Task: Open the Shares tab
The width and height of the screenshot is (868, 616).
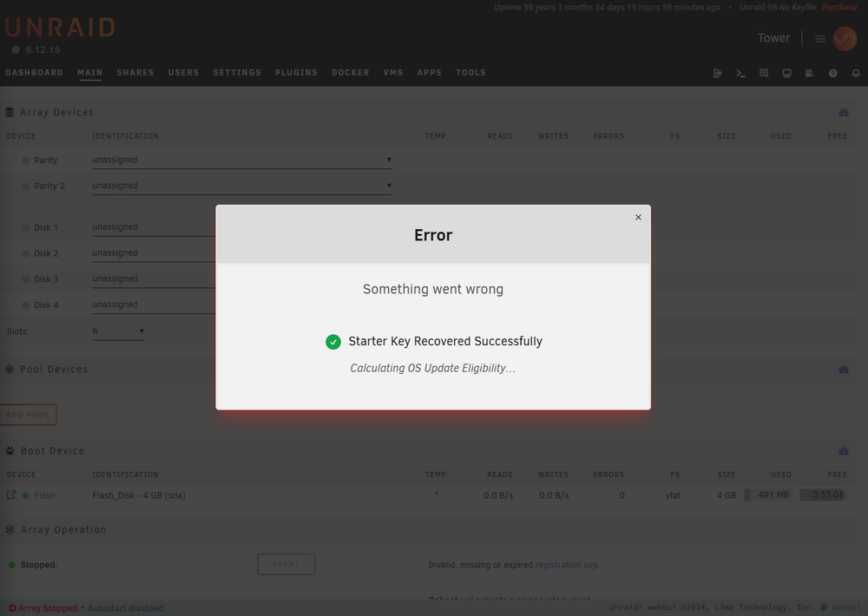Action: click(x=135, y=73)
